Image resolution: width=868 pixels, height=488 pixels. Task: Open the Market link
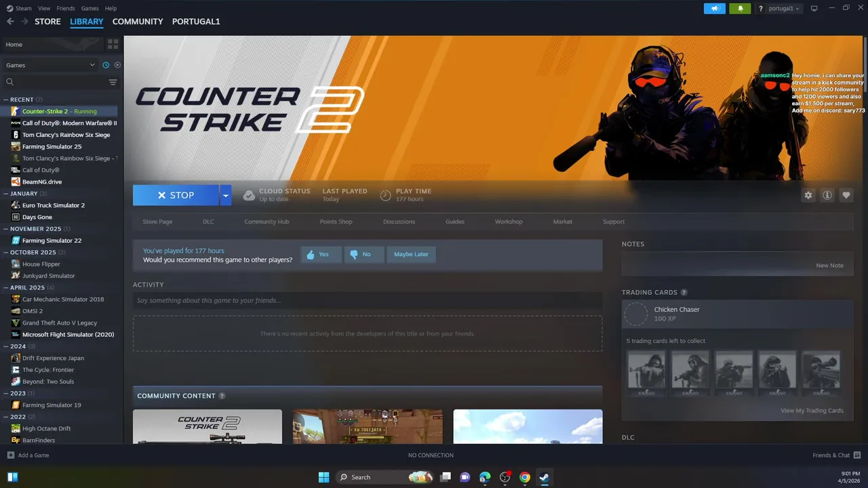563,222
